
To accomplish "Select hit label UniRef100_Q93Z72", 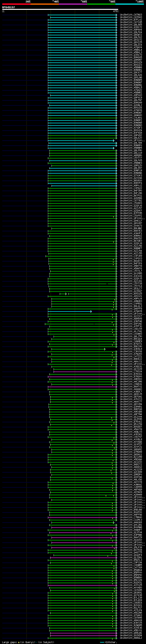I will tap(131, 40).
